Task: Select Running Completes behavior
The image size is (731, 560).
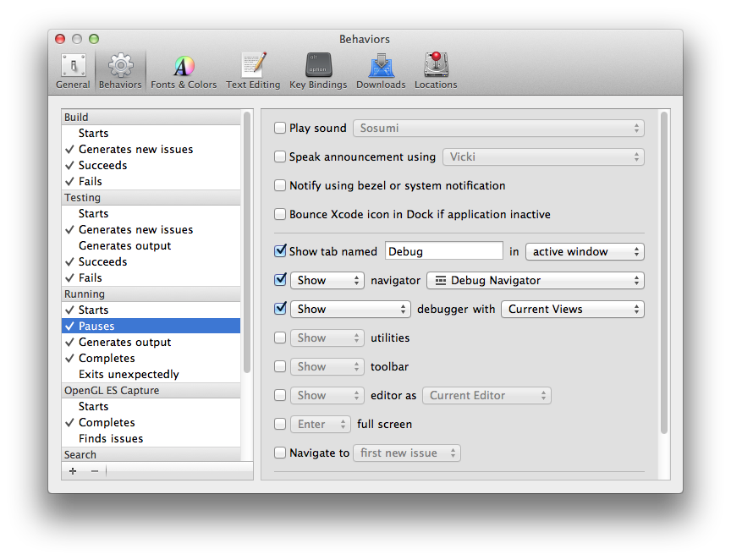Action: tap(151, 358)
